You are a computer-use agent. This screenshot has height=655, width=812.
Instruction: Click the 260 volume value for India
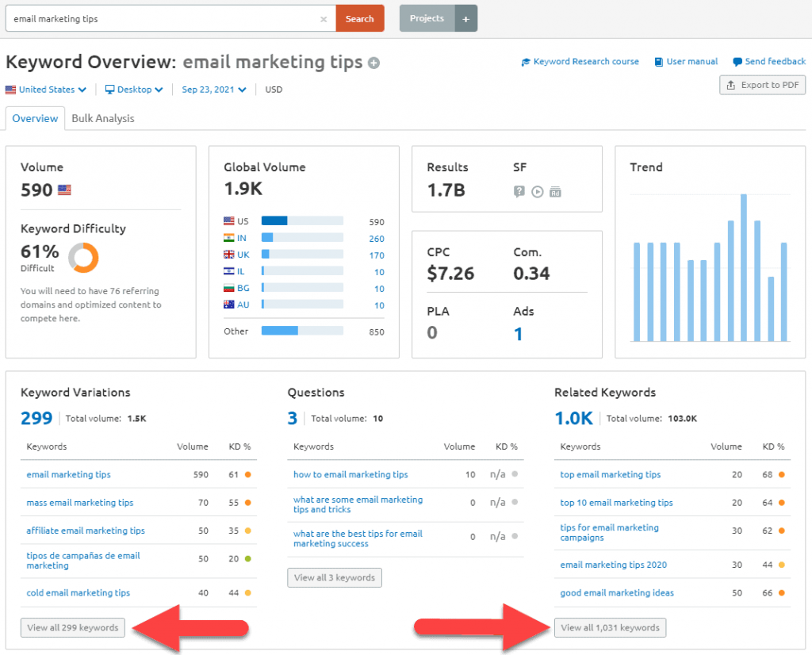point(377,239)
